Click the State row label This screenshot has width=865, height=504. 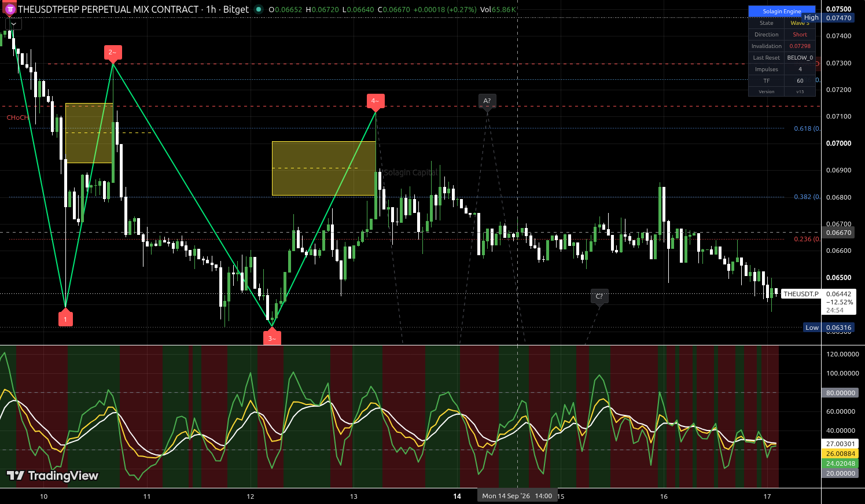(x=766, y=23)
